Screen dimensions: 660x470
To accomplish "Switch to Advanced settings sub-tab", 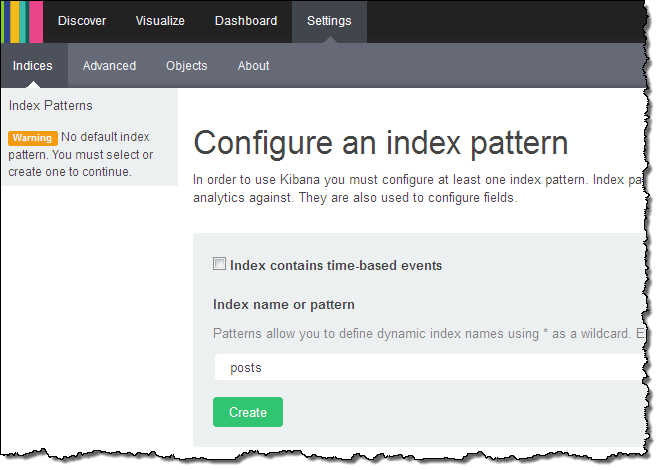I will tap(109, 66).
